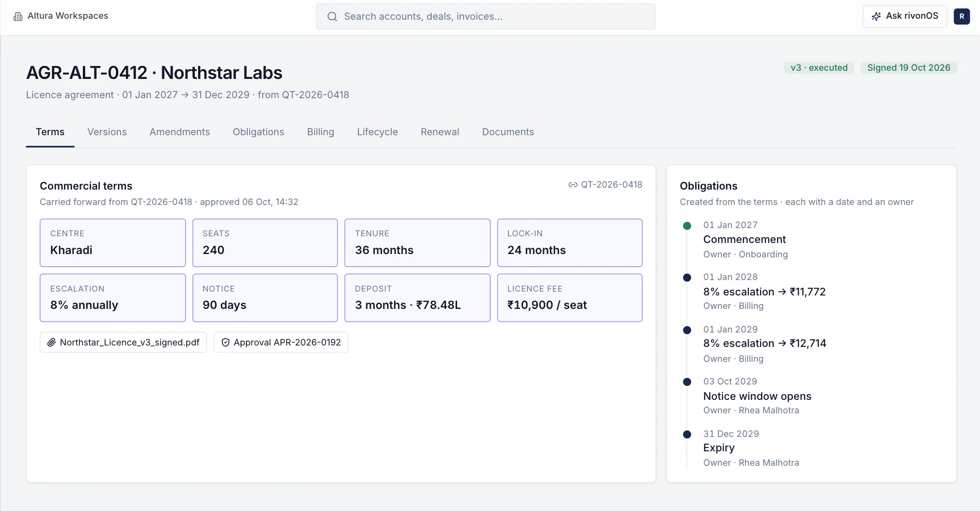Open the Billing tab

tap(320, 132)
